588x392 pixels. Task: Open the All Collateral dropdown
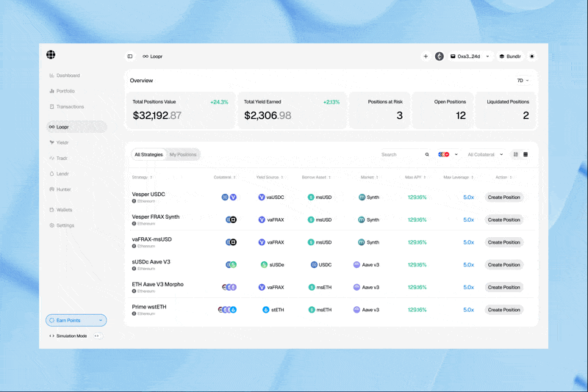pos(485,154)
